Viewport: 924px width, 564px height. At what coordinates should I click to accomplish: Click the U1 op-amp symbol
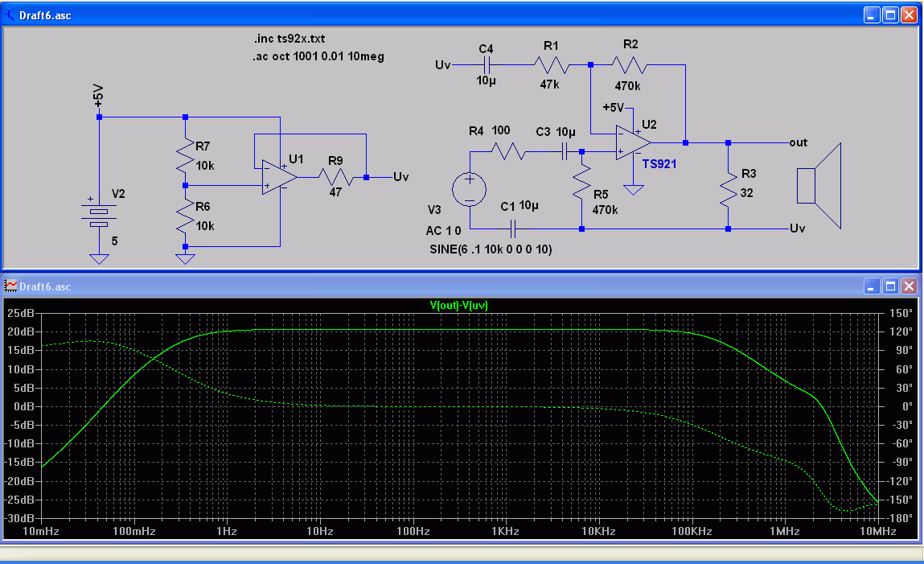[279, 177]
